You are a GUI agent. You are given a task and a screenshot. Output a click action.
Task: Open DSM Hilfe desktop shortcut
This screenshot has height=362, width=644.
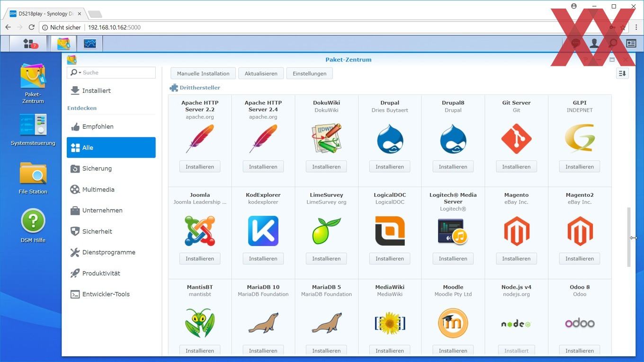tap(33, 226)
